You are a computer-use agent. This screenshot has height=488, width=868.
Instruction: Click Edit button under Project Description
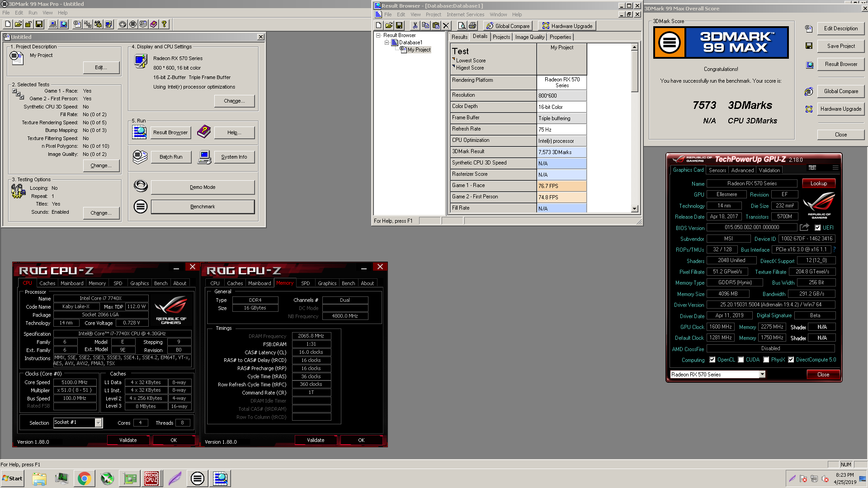(101, 67)
